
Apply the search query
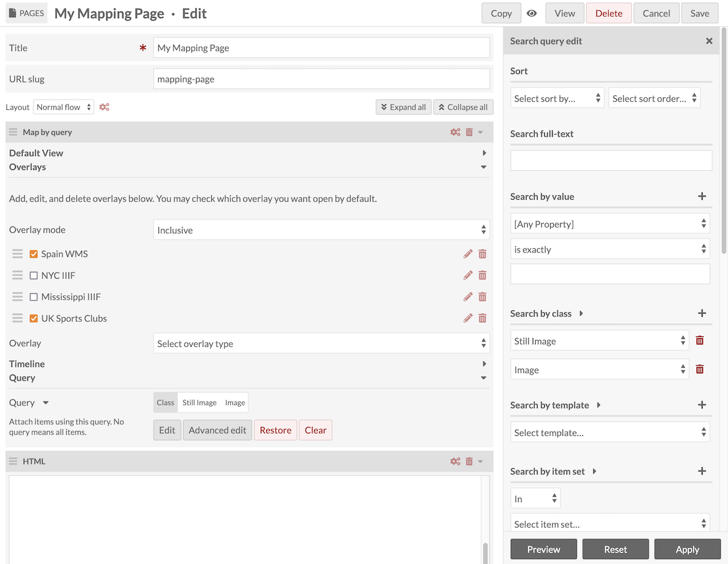click(687, 549)
